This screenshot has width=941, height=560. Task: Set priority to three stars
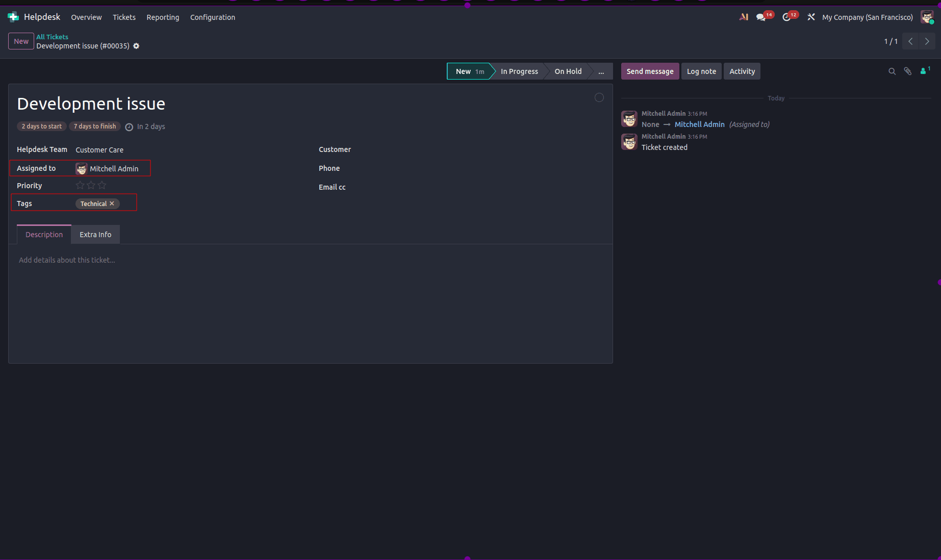coord(102,185)
